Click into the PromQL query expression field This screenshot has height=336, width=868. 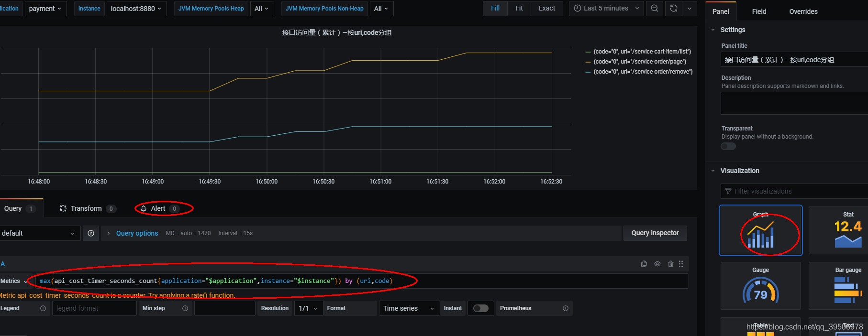pos(362,281)
